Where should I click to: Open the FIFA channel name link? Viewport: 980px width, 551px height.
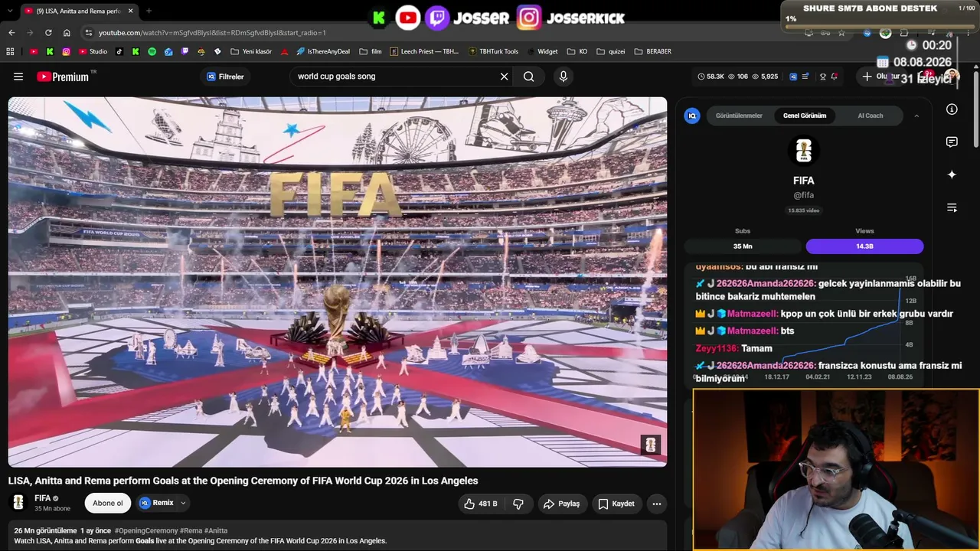(42, 498)
